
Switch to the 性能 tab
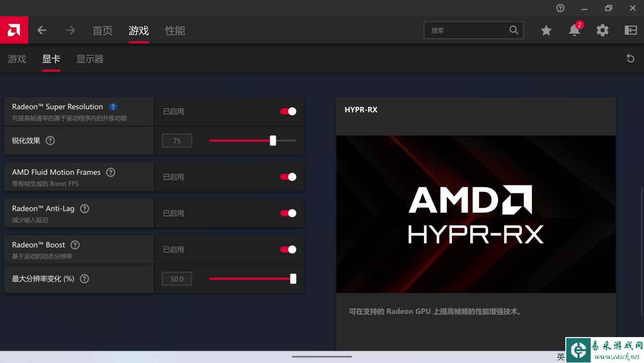(x=175, y=31)
